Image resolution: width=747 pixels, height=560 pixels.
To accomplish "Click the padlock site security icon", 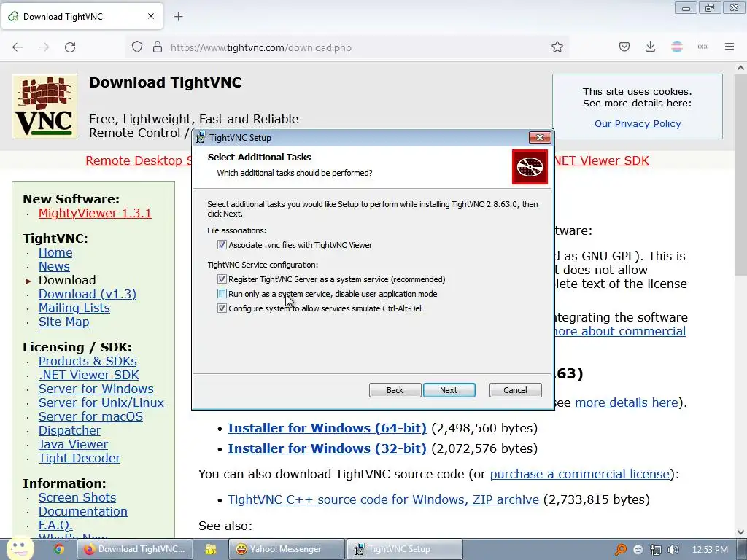I will [158, 47].
